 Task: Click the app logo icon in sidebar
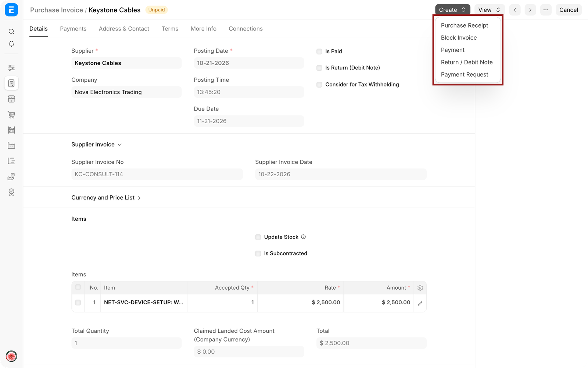coord(11,10)
